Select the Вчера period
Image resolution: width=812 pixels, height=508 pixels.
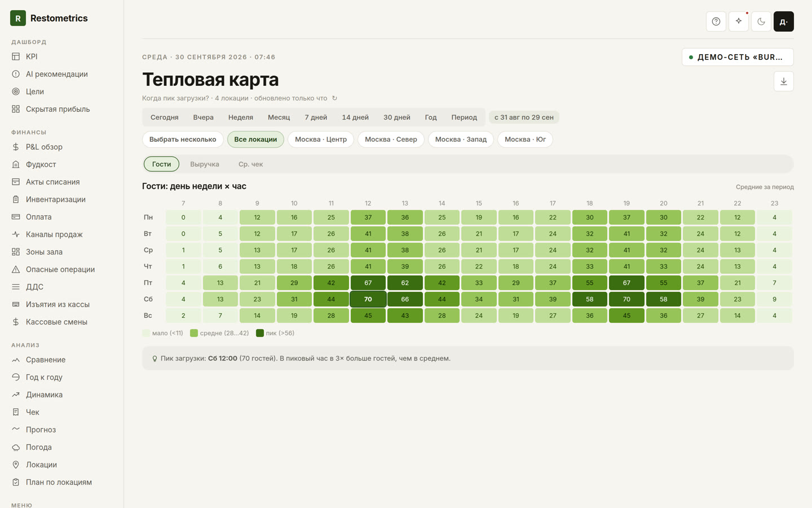pyautogui.click(x=203, y=117)
